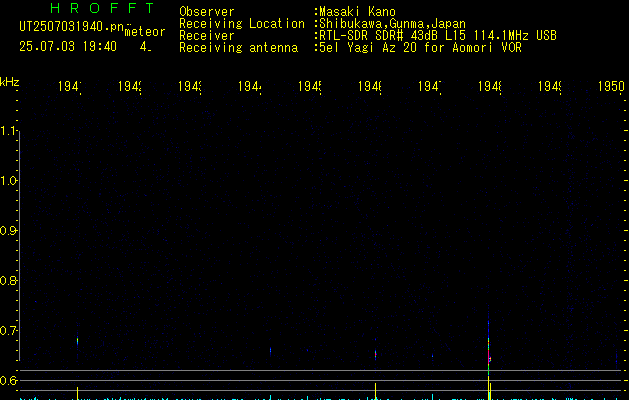Screen dimensions: 629x400
Task: Click the 1945 time axis label
Action: click(x=309, y=86)
